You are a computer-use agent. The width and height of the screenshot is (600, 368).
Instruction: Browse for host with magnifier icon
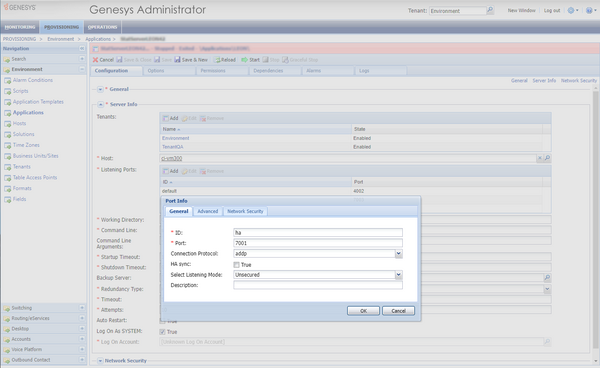coord(548,158)
